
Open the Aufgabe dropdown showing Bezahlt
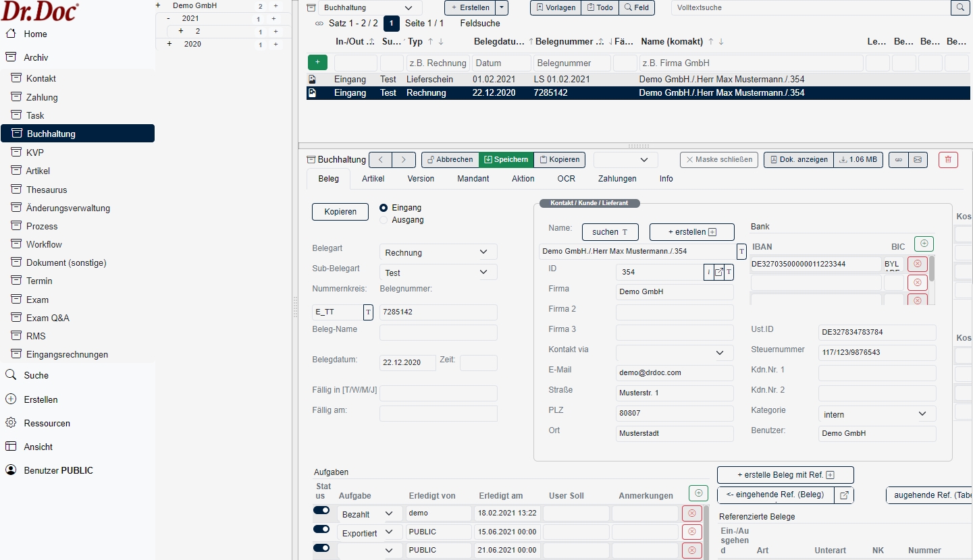point(369,514)
